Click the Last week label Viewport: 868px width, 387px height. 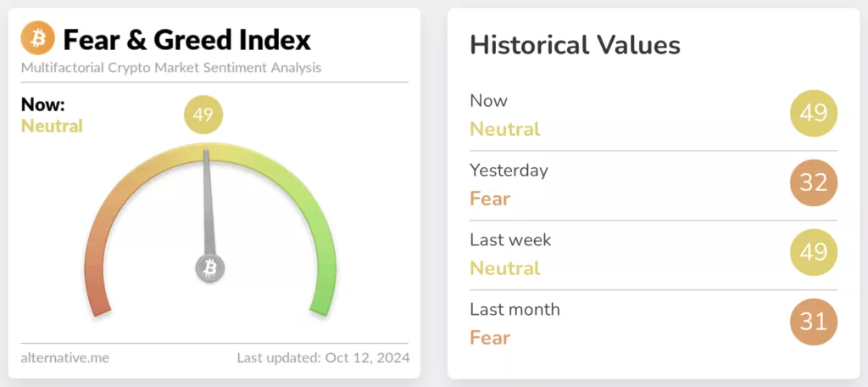[x=510, y=240]
